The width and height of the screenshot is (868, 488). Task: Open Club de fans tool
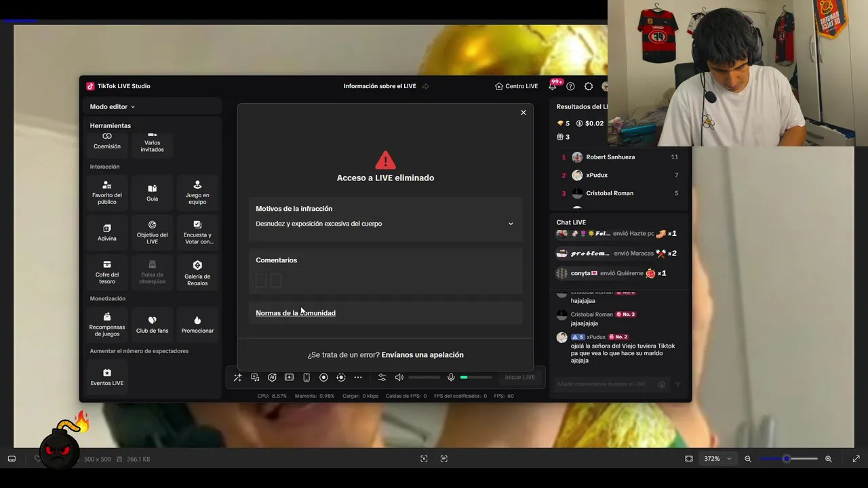[152, 325]
